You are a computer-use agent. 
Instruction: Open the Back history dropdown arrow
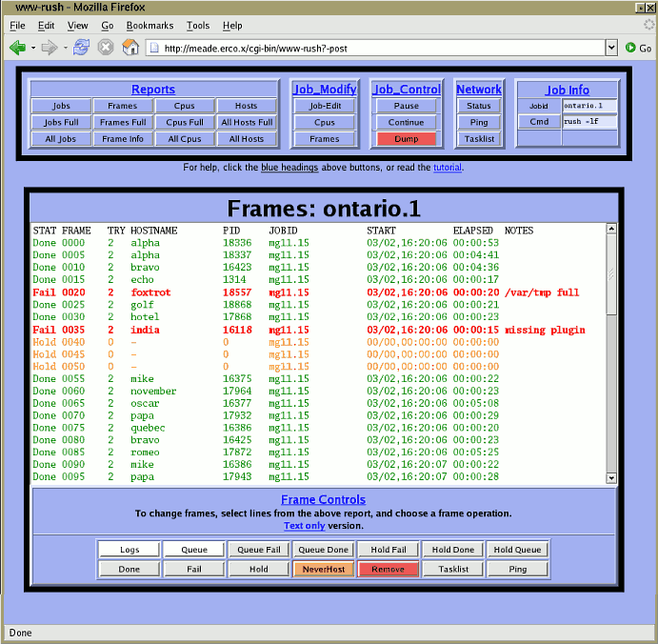[33, 48]
